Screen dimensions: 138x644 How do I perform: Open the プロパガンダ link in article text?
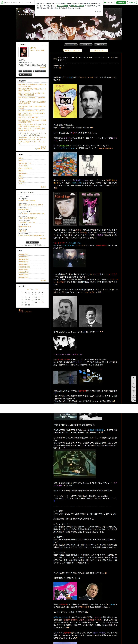coord(84,607)
